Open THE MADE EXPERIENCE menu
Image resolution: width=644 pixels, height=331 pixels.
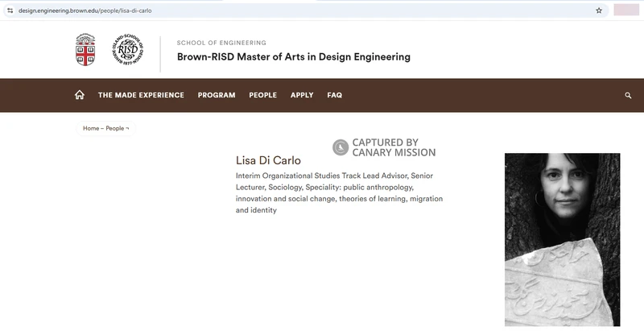[141, 95]
